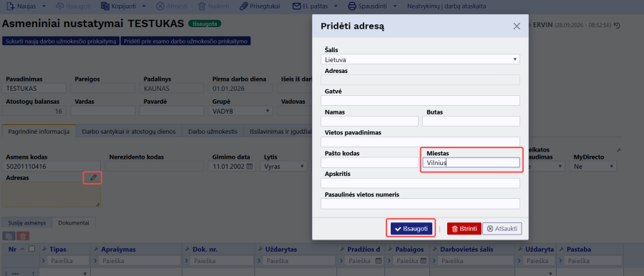
Task: Focus the Butas input field
Action: (x=471, y=121)
